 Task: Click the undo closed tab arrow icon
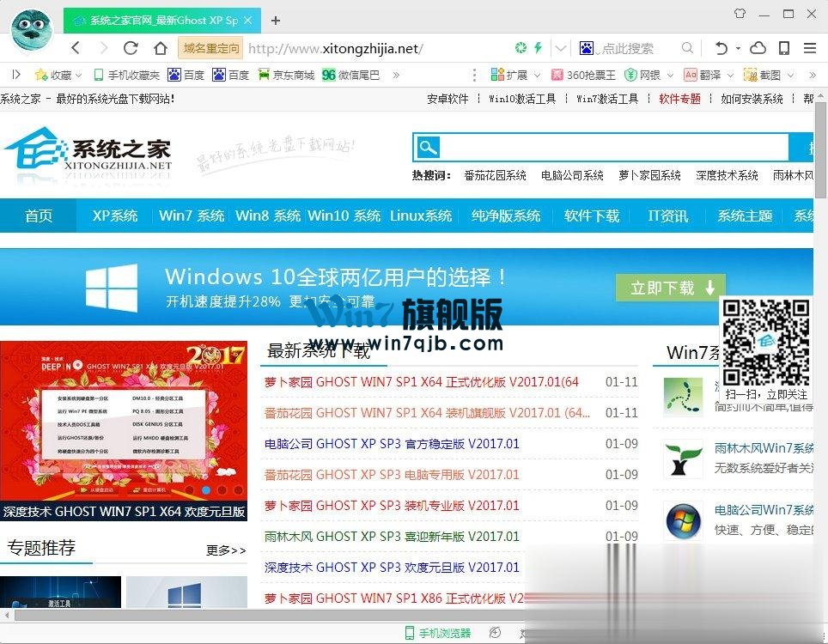point(721,48)
